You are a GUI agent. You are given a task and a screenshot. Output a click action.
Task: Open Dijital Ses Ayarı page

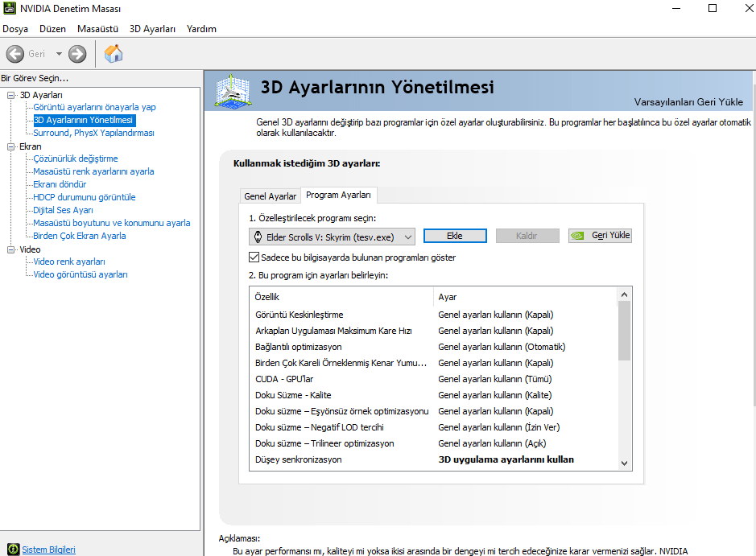tap(63, 210)
